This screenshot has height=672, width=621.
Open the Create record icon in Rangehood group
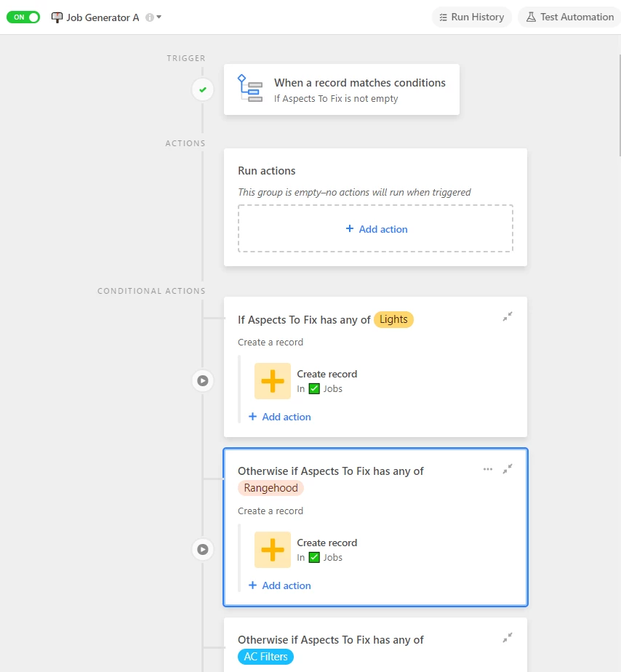point(273,550)
